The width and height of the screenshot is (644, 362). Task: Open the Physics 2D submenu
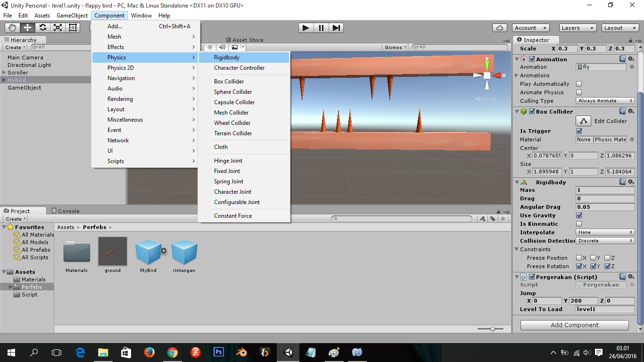[146, 68]
